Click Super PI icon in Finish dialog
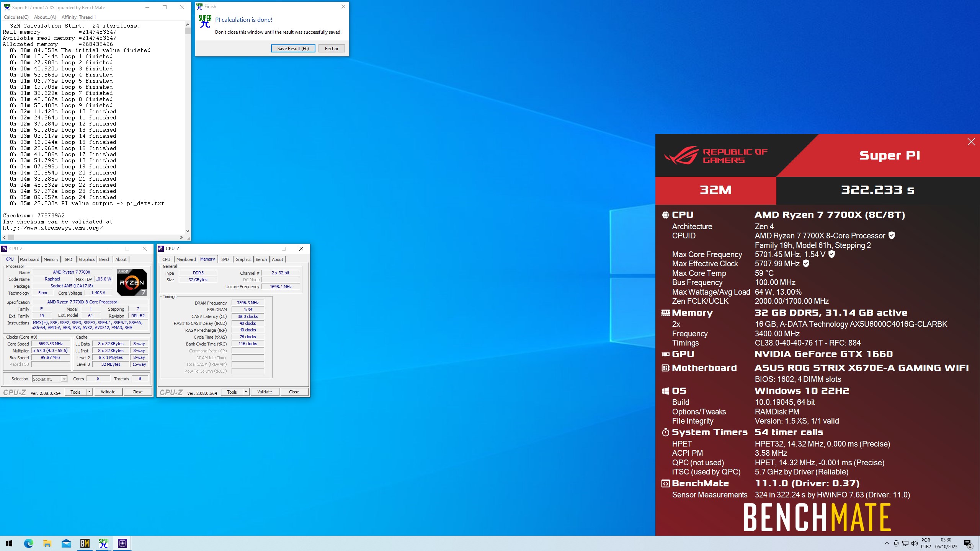Viewport: 980px width, 551px height. coord(205,21)
